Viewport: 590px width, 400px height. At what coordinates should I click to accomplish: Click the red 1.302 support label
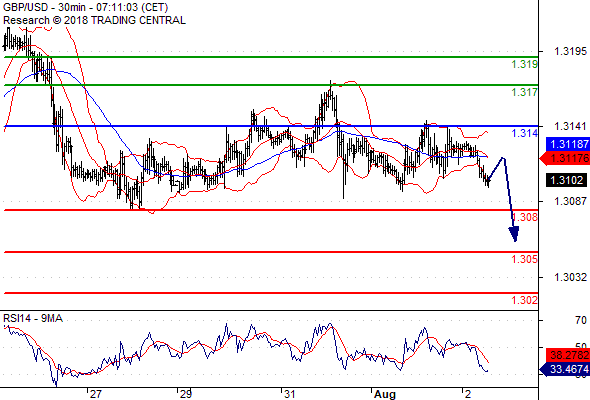tap(525, 300)
